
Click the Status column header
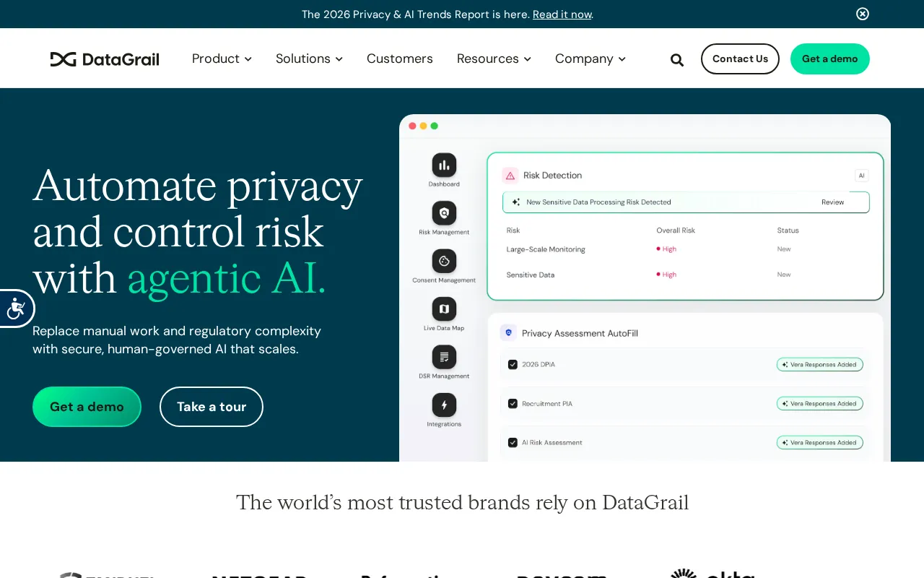pos(788,230)
